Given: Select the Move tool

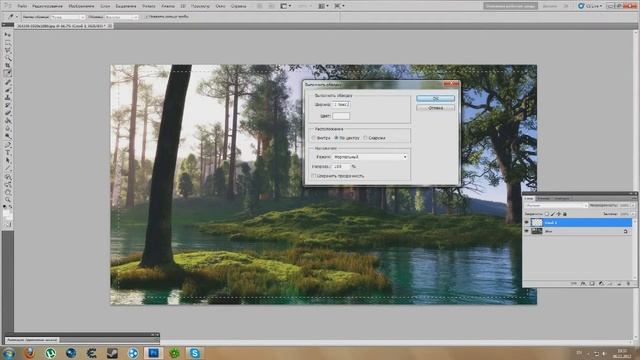Looking at the screenshot, I should point(8,35).
